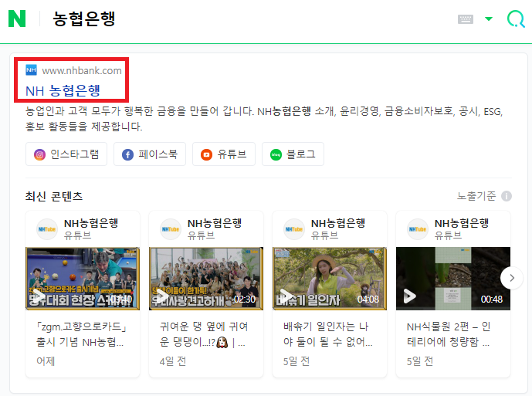Click NHTube avatar on the 배속기 card

click(294, 229)
